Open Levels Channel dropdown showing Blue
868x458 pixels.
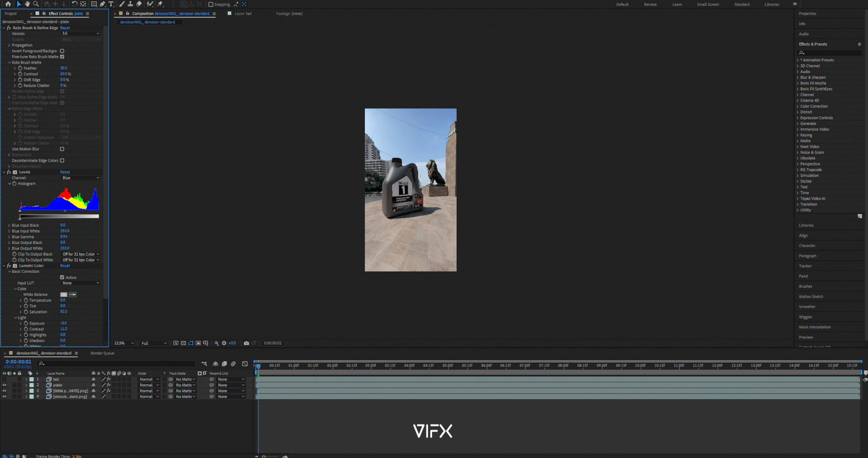coord(80,178)
